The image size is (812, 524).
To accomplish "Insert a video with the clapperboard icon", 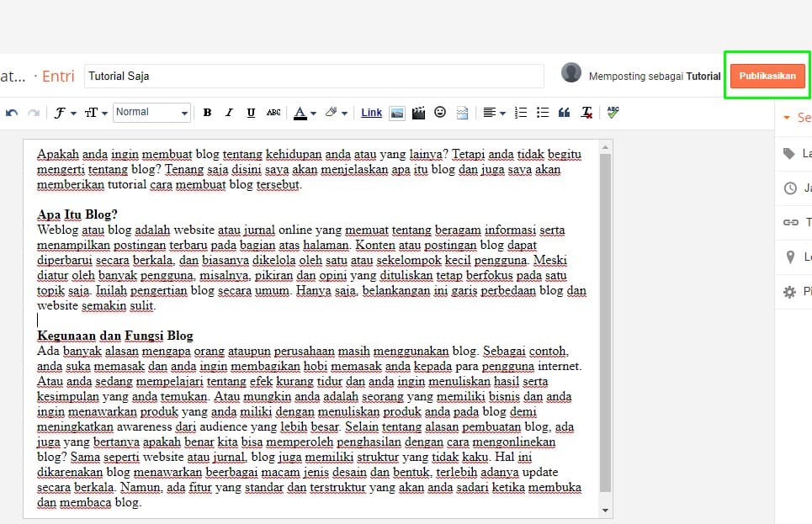I will point(418,113).
